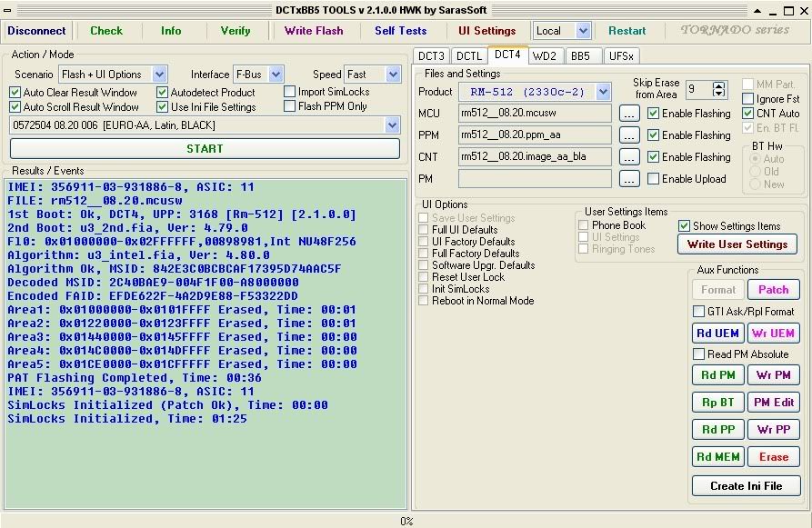Open Self Tests

[401, 31]
